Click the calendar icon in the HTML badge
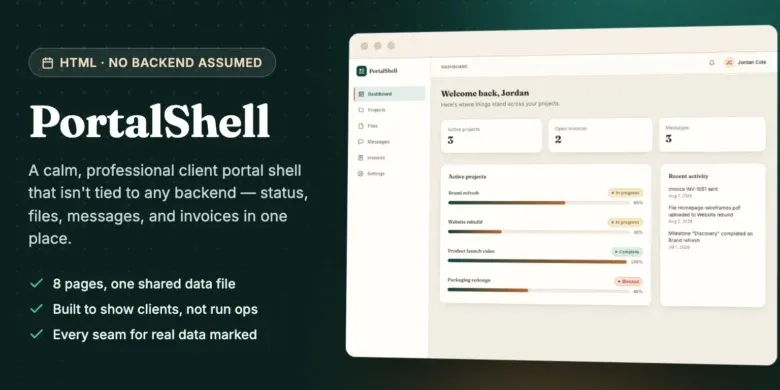 pos(48,63)
